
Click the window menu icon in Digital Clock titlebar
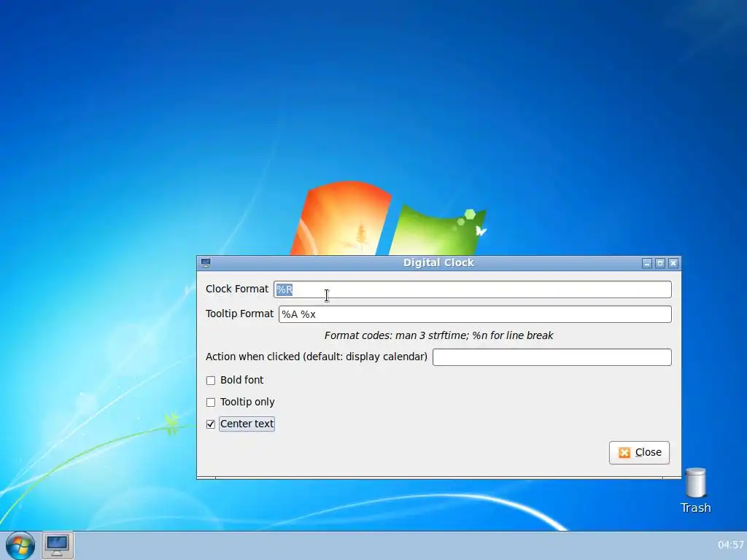(x=206, y=262)
